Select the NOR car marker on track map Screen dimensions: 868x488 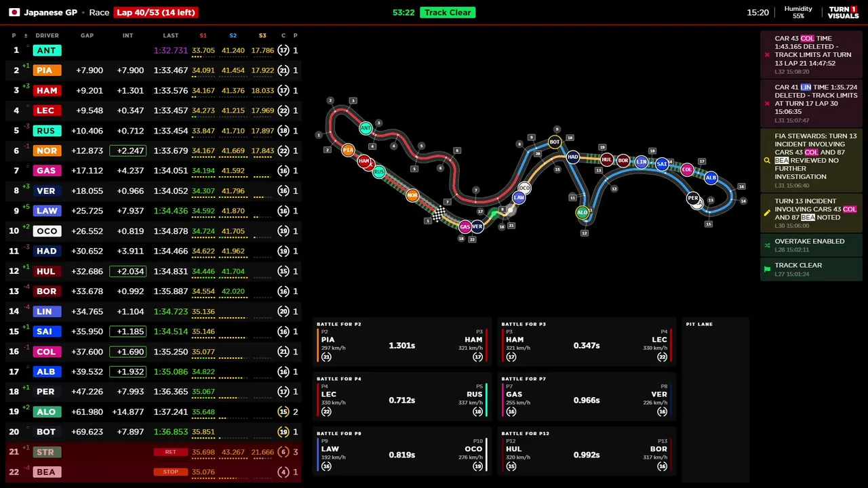[412, 195]
